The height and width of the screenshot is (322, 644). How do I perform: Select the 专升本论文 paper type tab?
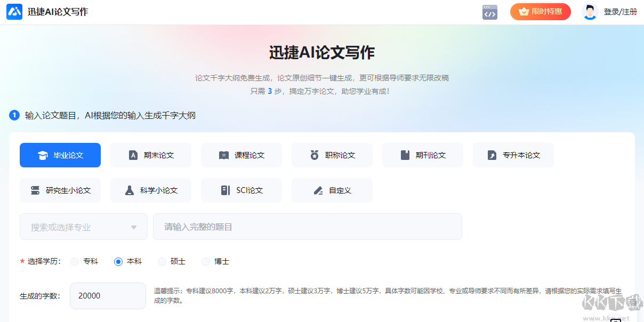513,155
